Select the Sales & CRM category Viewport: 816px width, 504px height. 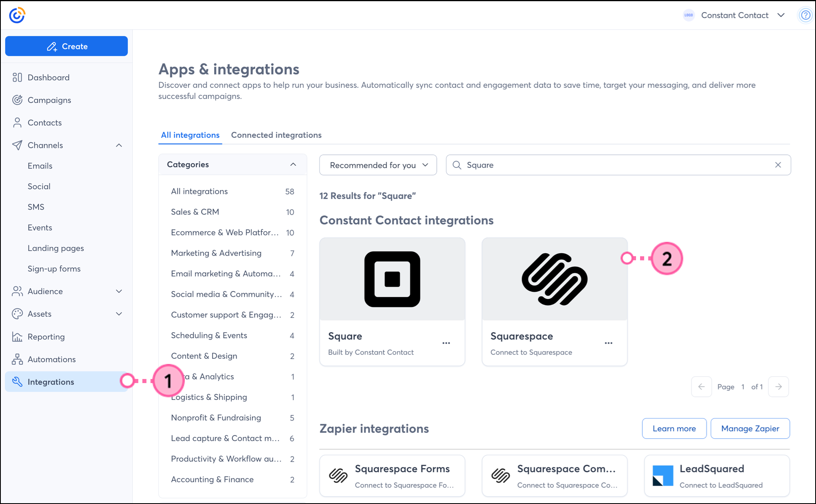195,212
